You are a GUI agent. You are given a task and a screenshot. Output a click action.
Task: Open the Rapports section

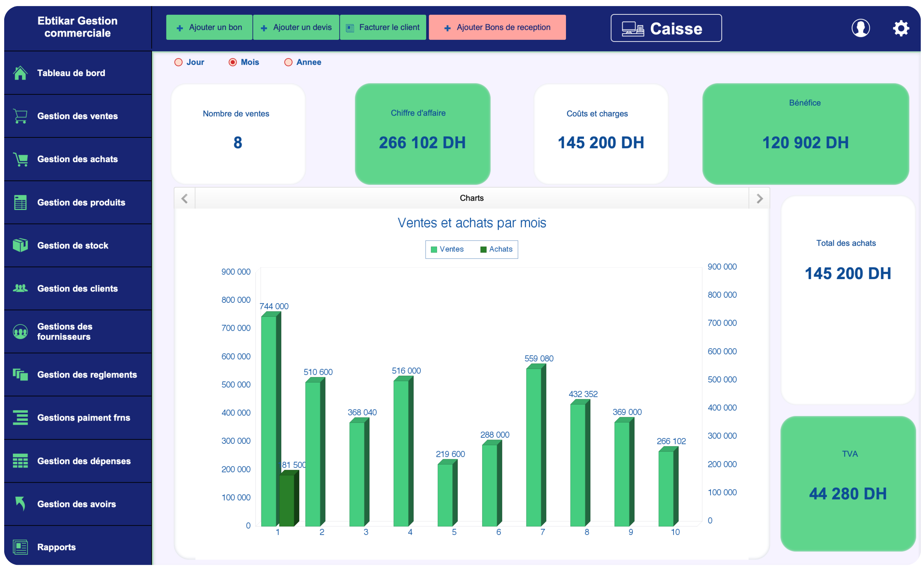pos(78,546)
